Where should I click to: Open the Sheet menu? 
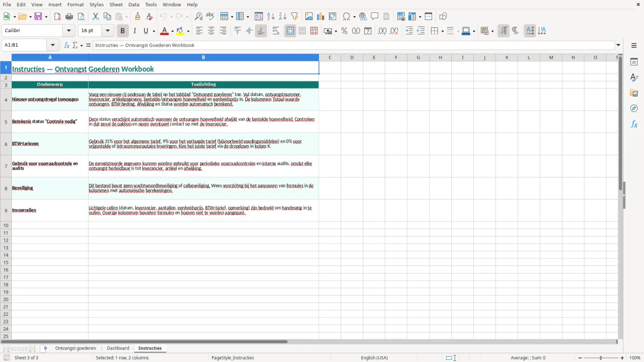tap(115, 4)
